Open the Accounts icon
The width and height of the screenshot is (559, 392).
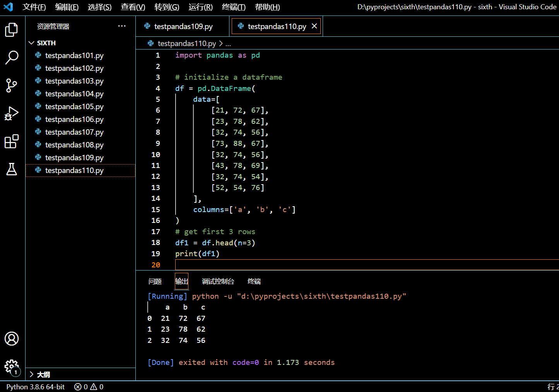12,339
